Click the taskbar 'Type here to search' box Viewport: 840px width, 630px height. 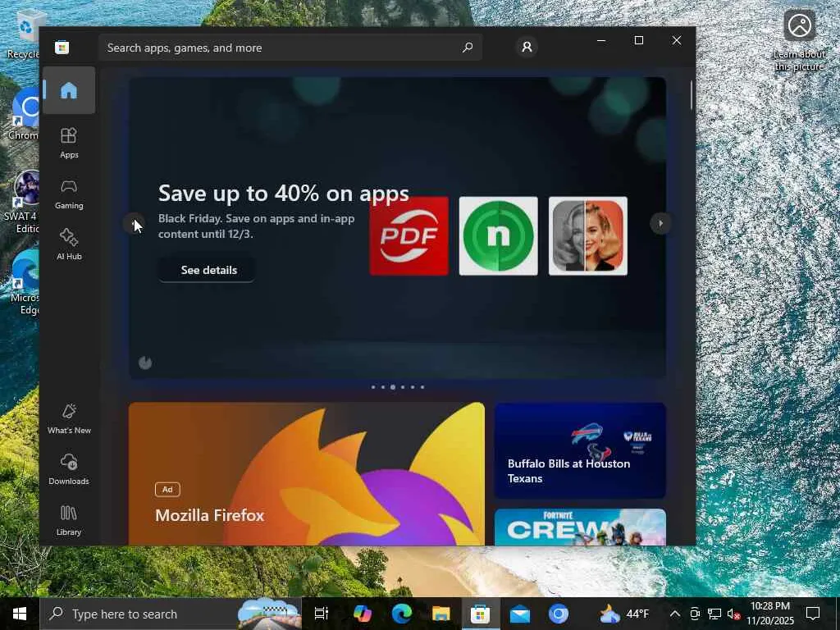pos(171,614)
